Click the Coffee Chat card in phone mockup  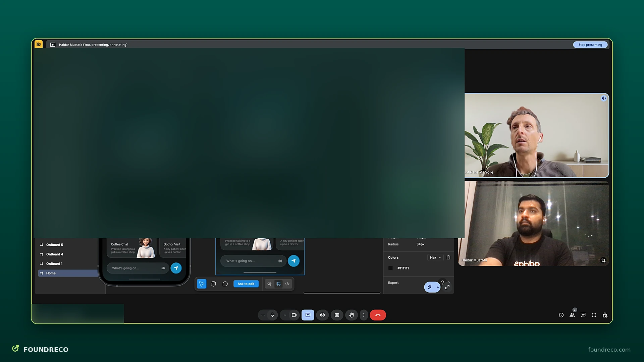pyautogui.click(x=131, y=248)
